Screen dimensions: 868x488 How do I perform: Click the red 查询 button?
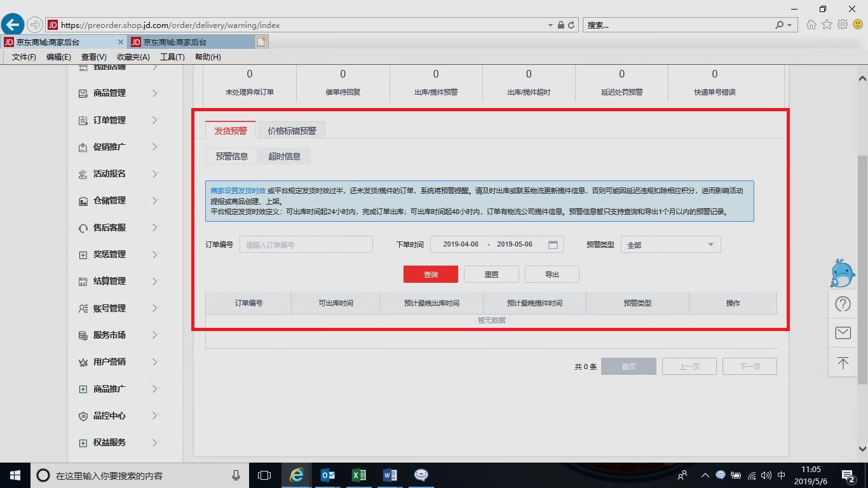430,274
